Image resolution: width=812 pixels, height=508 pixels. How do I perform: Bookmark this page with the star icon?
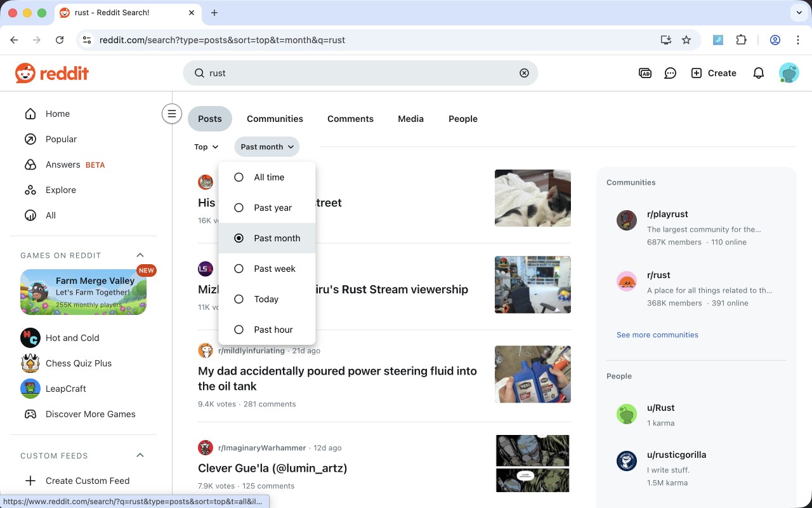click(686, 40)
